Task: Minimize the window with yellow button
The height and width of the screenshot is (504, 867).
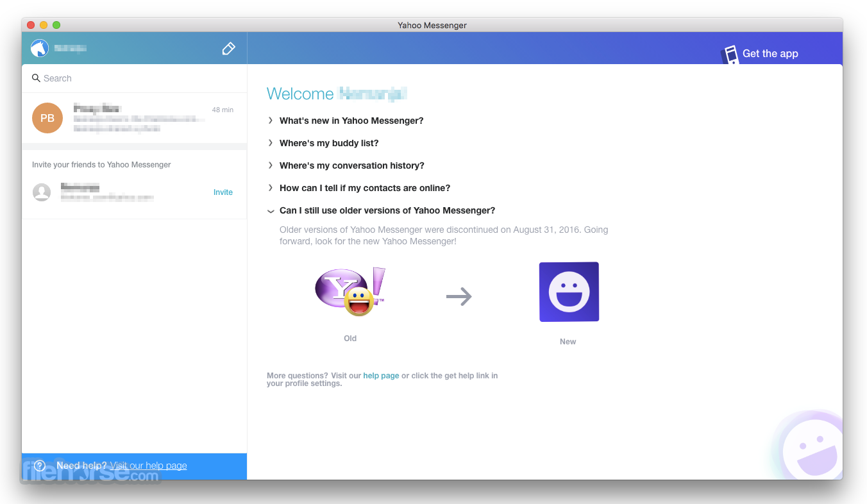Action: 44,25
